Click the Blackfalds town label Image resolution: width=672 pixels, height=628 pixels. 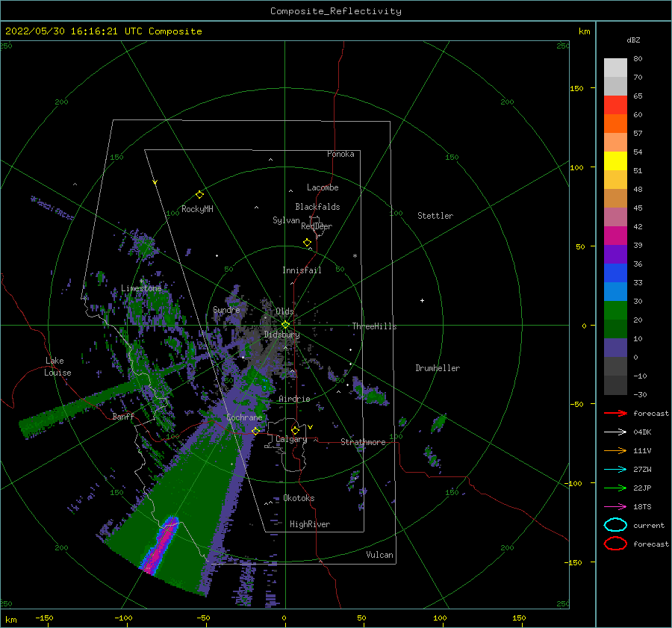point(317,207)
